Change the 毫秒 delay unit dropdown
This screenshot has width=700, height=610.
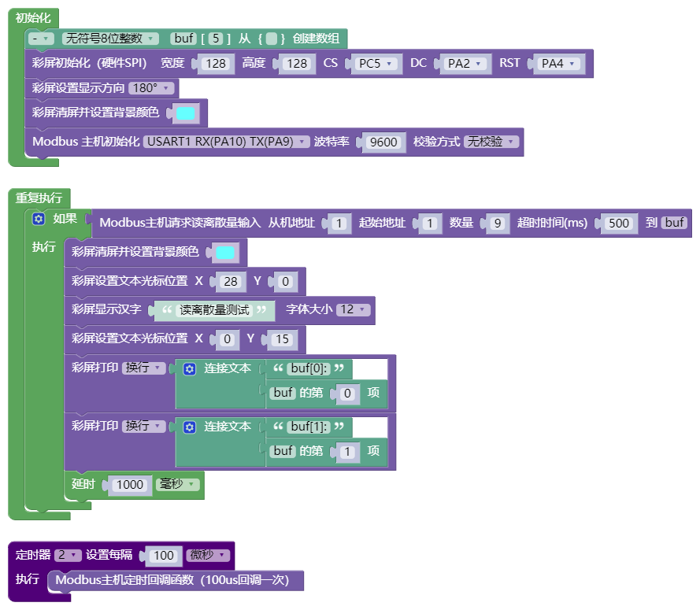click(177, 484)
